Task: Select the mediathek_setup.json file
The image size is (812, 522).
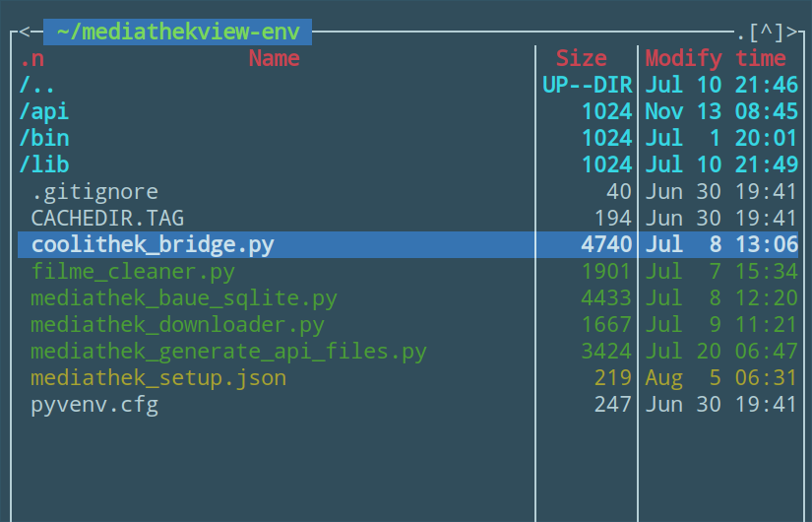Action: (158, 377)
